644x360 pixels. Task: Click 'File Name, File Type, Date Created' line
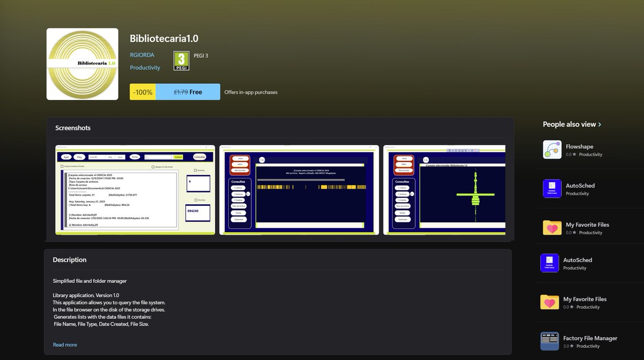tap(101, 324)
